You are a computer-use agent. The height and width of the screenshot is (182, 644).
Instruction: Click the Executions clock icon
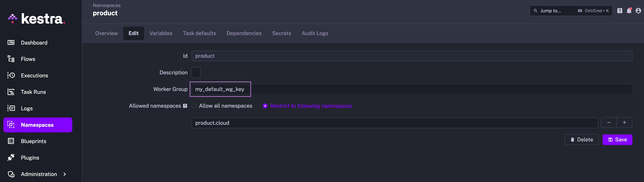[x=11, y=76]
